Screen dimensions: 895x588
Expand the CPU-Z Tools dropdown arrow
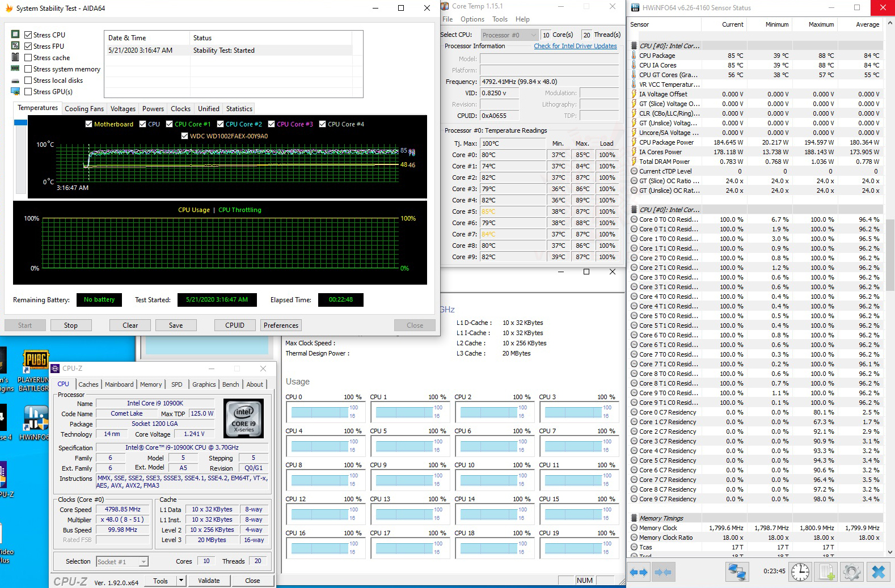(181, 581)
